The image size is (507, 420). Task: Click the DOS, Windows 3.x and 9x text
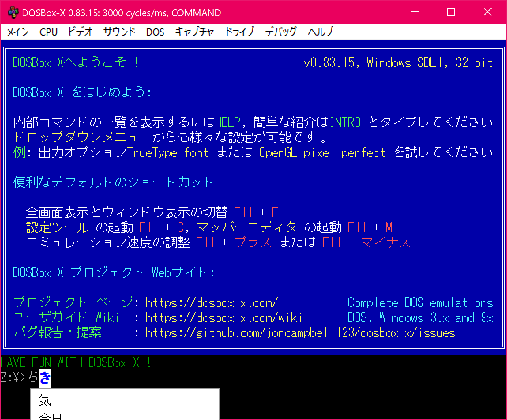pos(420,318)
